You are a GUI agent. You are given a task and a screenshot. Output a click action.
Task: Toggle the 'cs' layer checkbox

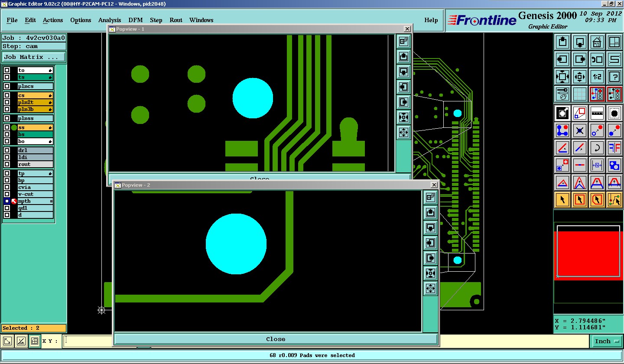[7, 95]
